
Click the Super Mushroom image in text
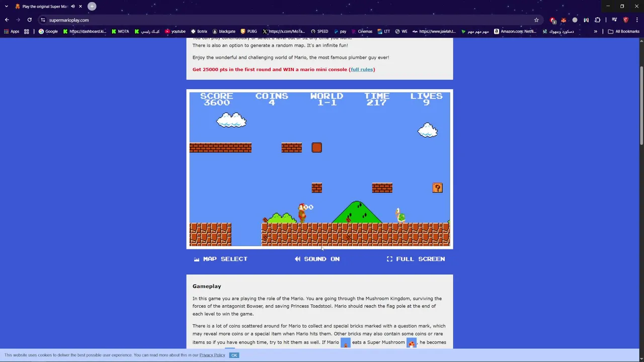click(412, 343)
